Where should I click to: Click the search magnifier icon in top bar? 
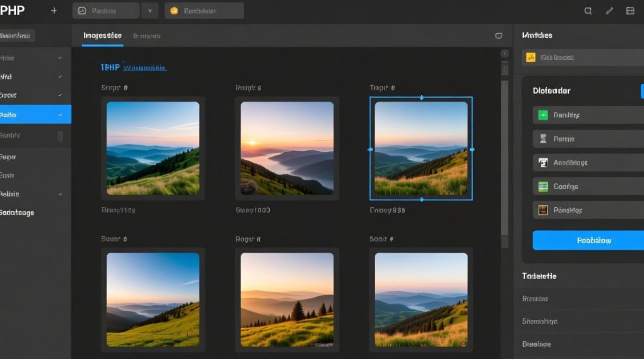(588, 11)
